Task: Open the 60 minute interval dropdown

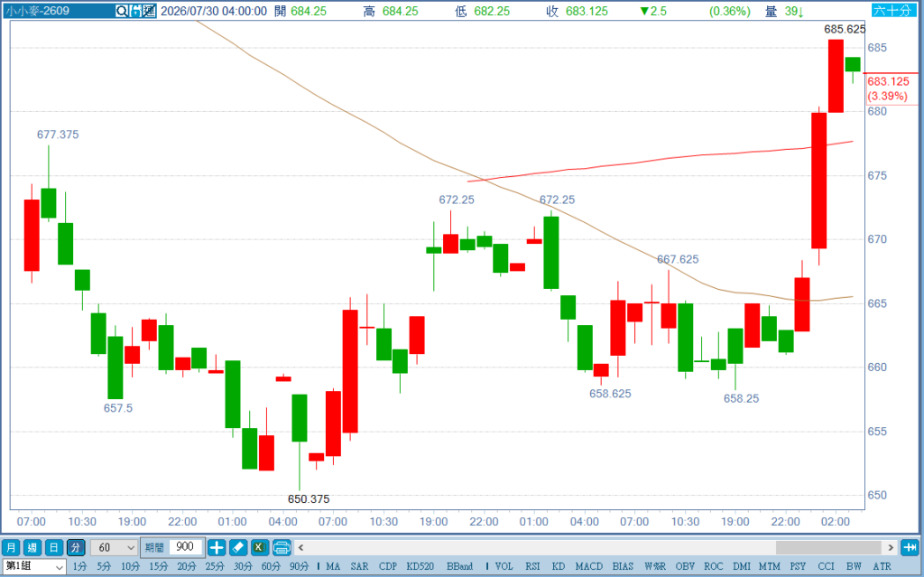Action: point(115,547)
